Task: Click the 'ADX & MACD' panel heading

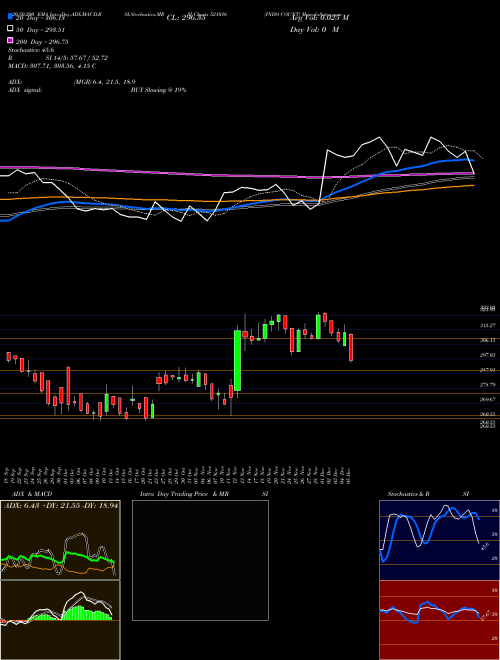Action: tap(32, 494)
